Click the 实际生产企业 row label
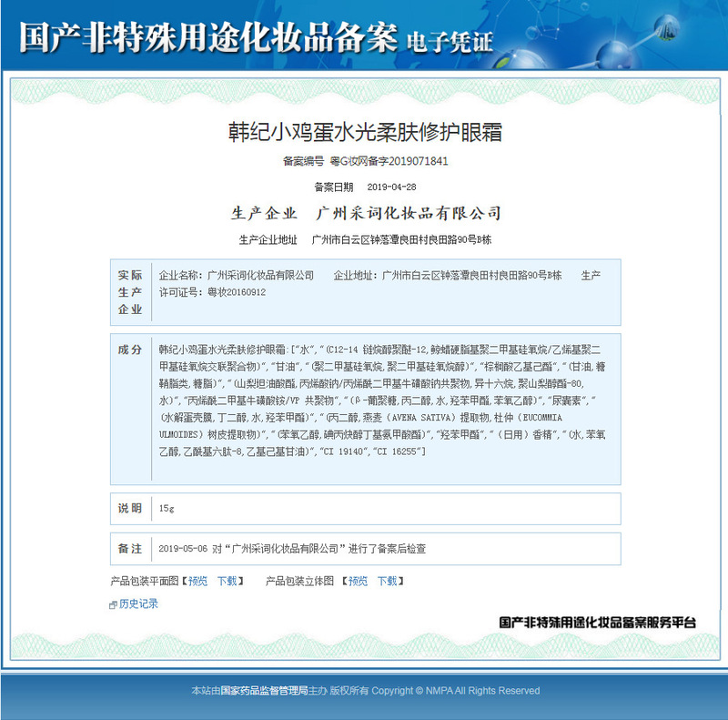728x720 pixels. coord(130,292)
